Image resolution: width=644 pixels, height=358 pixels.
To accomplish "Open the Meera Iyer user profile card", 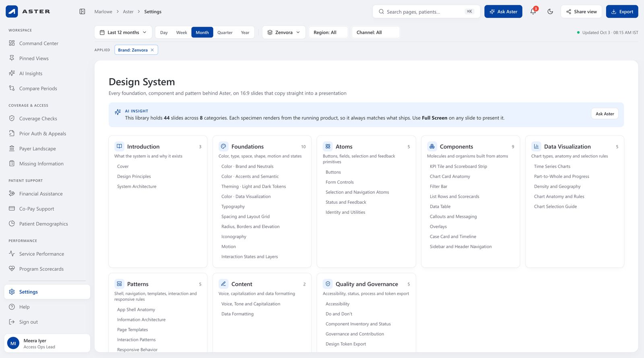I will pyautogui.click(x=47, y=344).
